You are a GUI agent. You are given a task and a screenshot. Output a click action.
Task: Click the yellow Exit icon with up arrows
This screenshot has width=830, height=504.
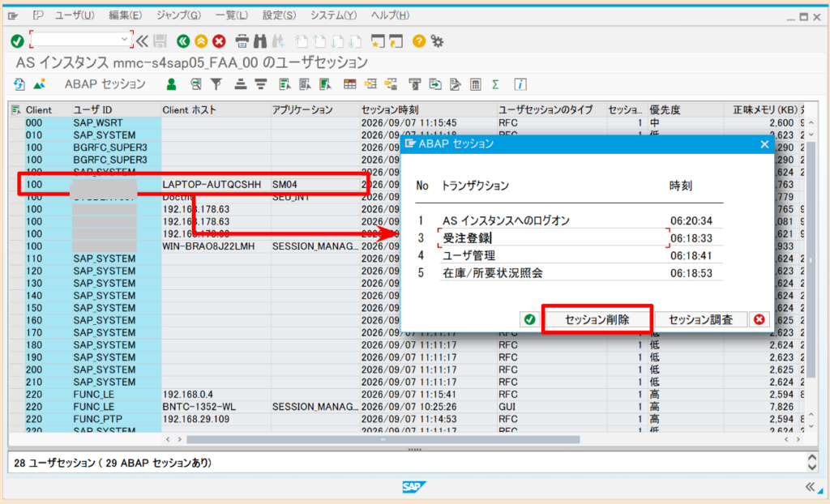[x=201, y=41]
